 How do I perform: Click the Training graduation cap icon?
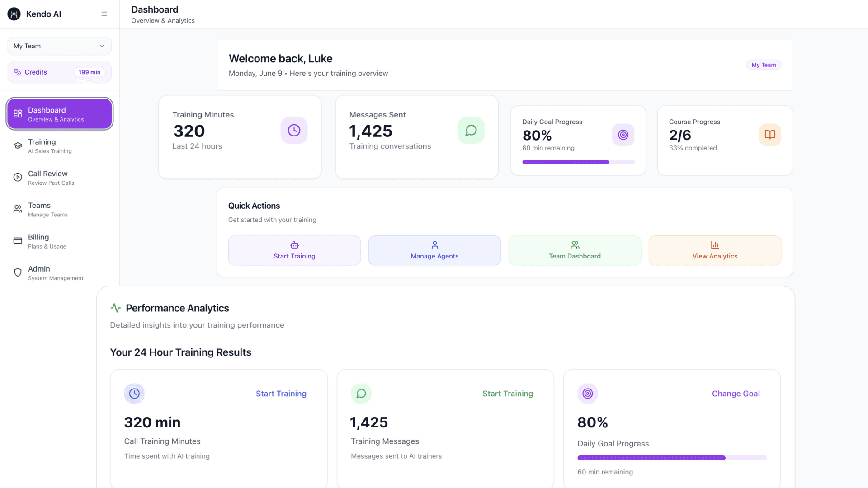pyautogui.click(x=18, y=145)
